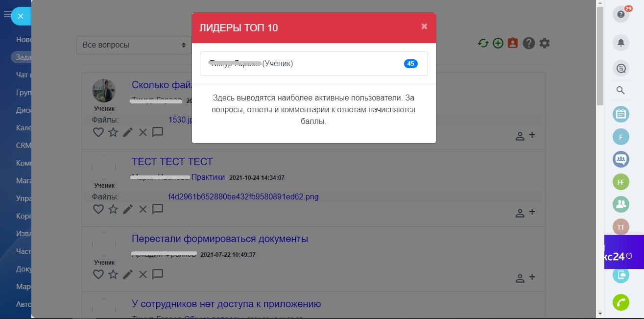This screenshot has width=644, height=319.
Task: Open file f4d2961b652880be432fb9580891ed62.png
Action: pos(243,197)
